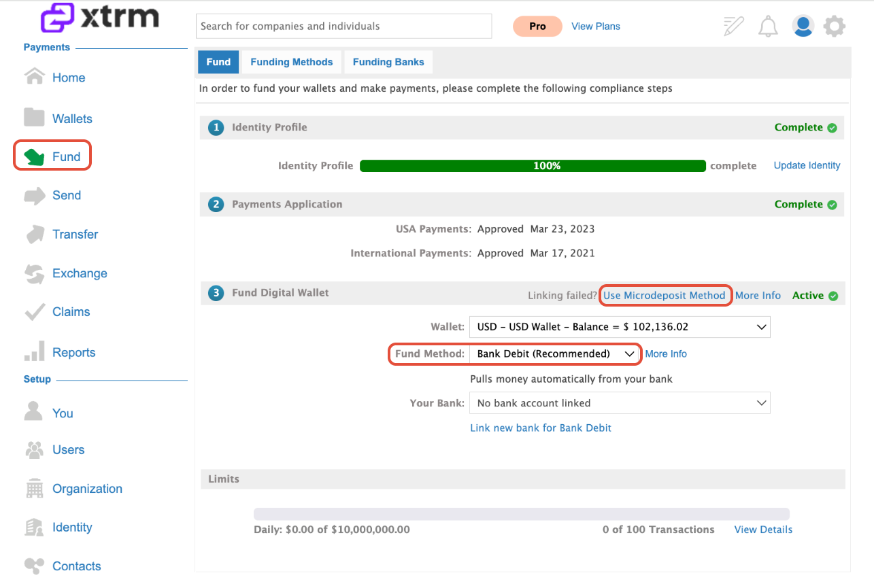
Task: Click the green Fund icon
Action: click(x=34, y=157)
